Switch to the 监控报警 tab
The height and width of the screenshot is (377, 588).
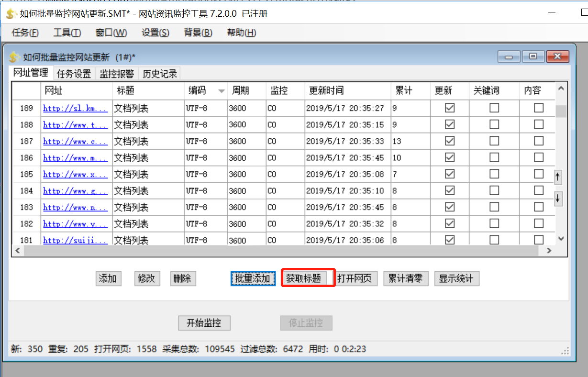117,74
